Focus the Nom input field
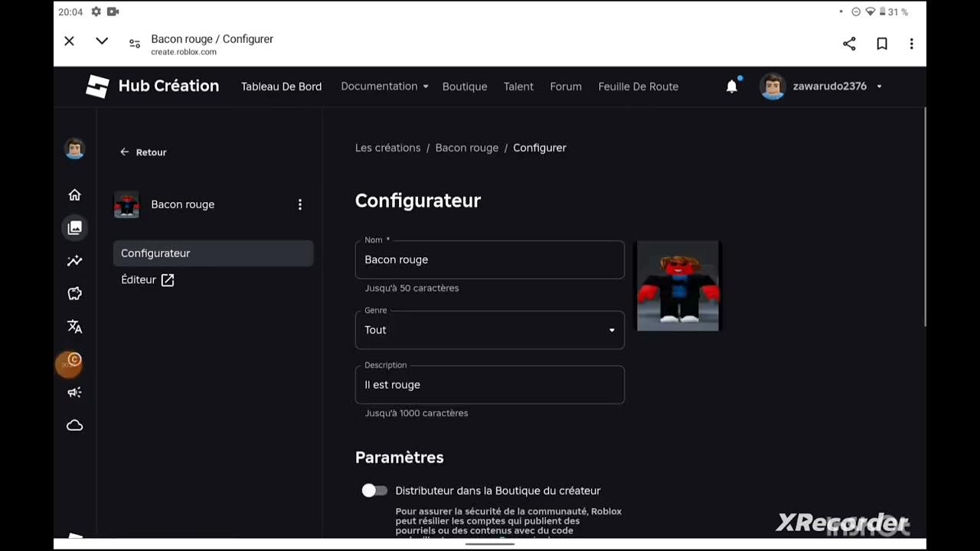Viewport: 980px width, 551px height. pyautogui.click(x=490, y=259)
